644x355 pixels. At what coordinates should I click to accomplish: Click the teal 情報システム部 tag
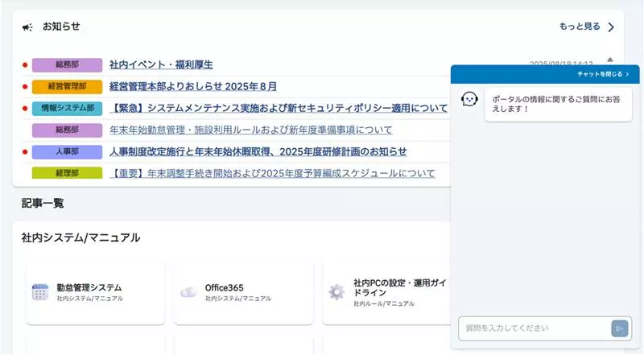click(x=68, y=109)
